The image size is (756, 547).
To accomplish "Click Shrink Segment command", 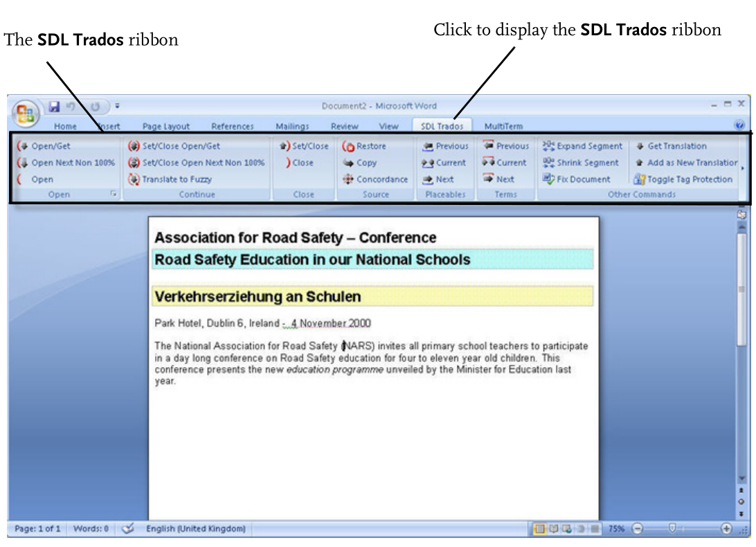I will (580, 163).
